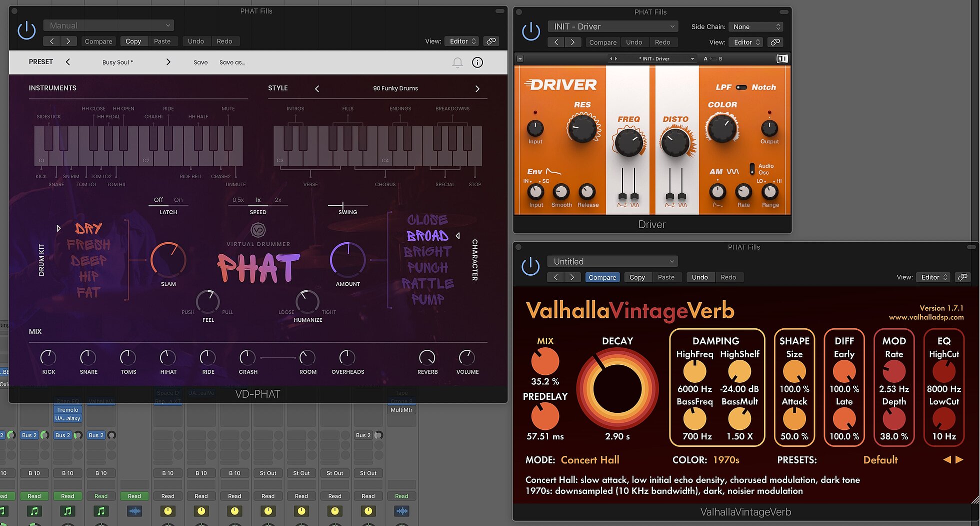Click the Valhalla DECAY dial
The image size is (980, 526).
(617, 388)
